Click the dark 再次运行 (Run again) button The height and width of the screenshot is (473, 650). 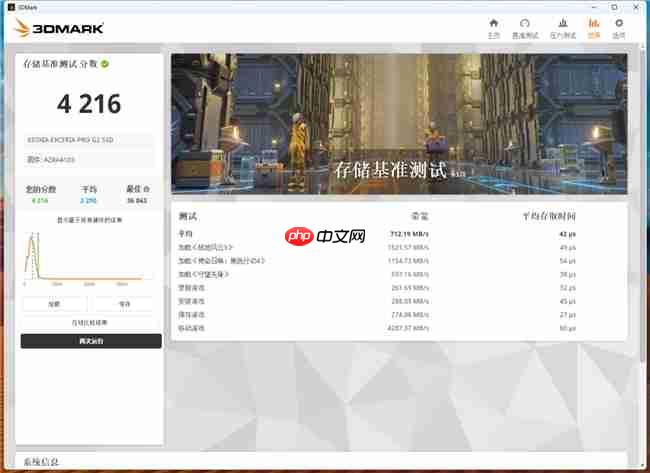tap(91, 341)
